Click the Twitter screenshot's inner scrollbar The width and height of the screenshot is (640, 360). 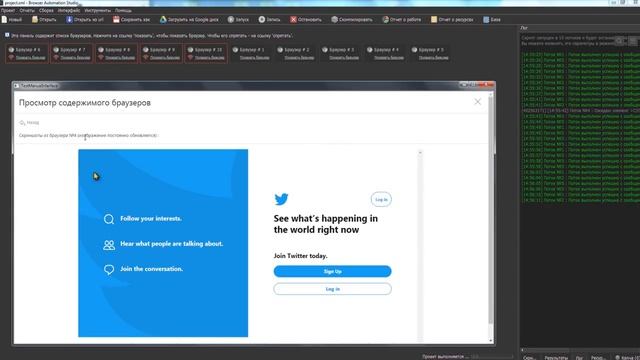[x=420, y=245]
